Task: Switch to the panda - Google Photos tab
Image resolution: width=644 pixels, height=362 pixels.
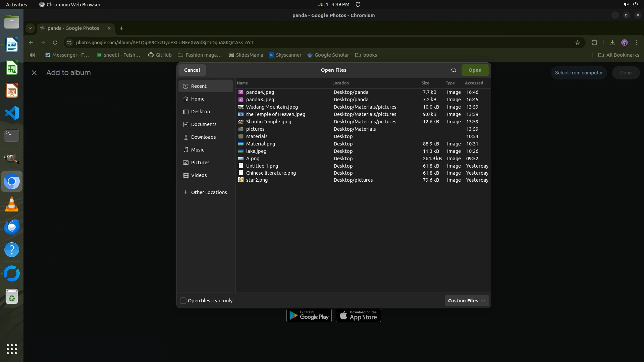Action: 73,28
